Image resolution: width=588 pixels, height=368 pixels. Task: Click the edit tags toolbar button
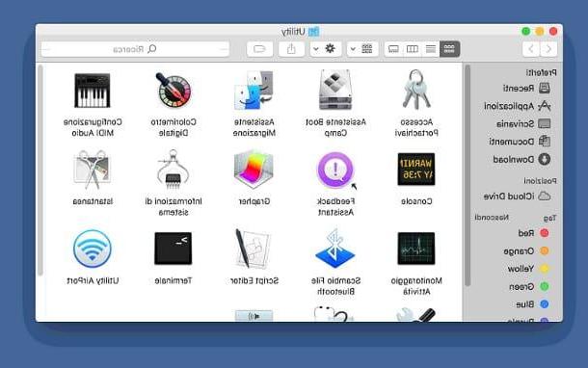tap(259, 49)
